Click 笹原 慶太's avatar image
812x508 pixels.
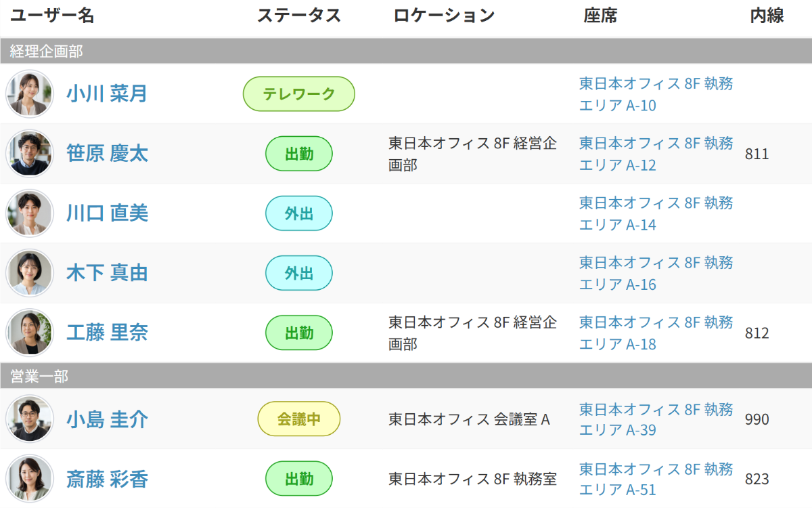29,154
